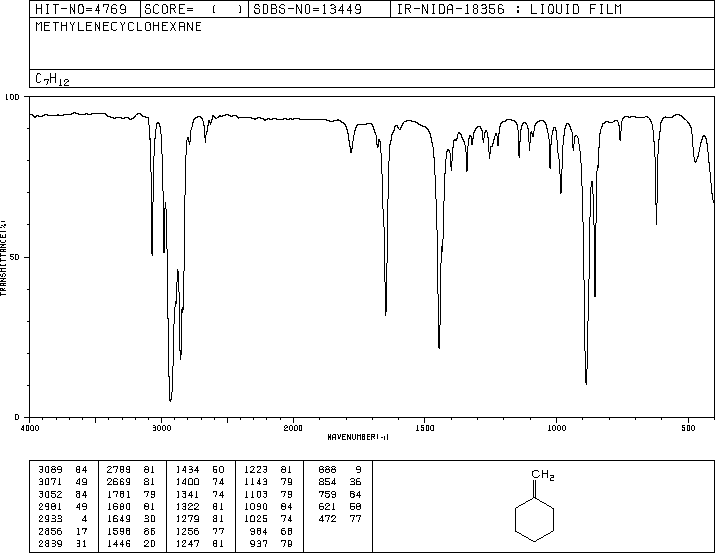715x553 pixels.
Task: Select the 1256 peak table entry
Action: coord(200,531)
